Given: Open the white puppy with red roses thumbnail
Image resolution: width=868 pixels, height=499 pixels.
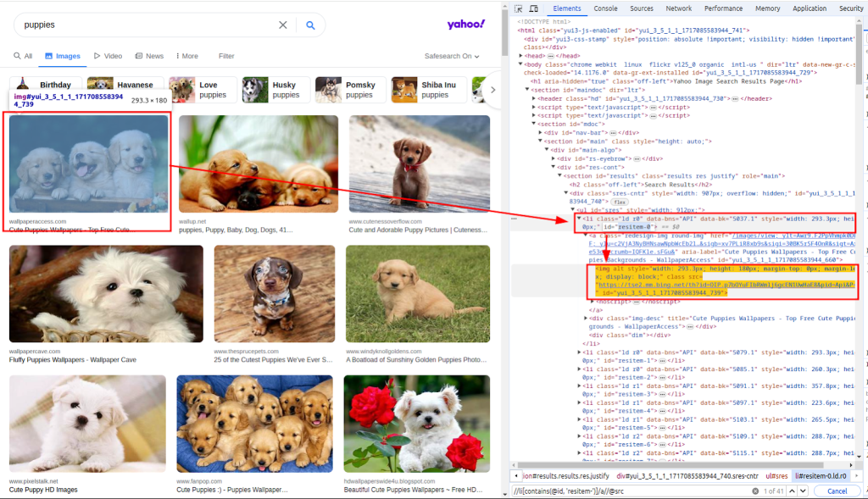Looking at the screenshot, I should (x=417, y=424).
